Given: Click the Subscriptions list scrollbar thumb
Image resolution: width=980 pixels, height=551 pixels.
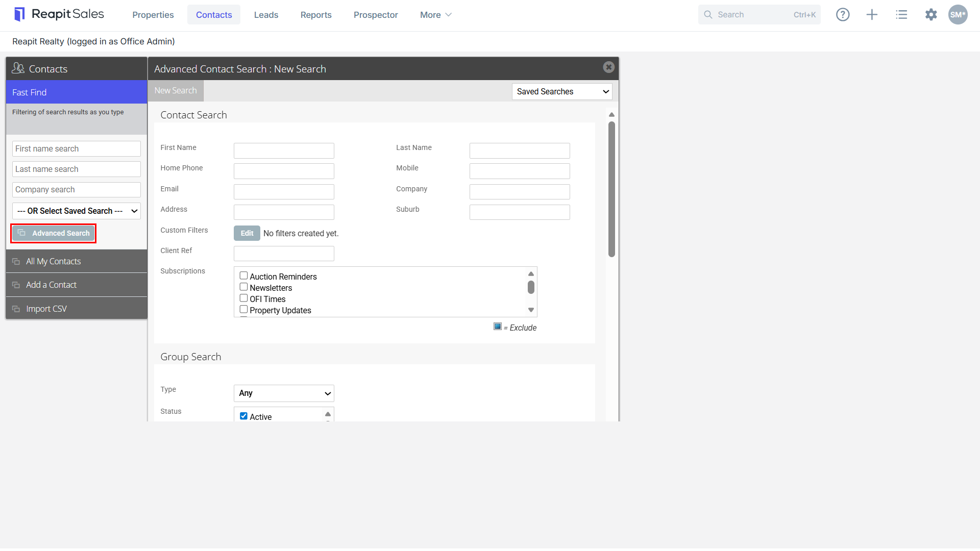Looking at the screenshot, I should [531, 287].
